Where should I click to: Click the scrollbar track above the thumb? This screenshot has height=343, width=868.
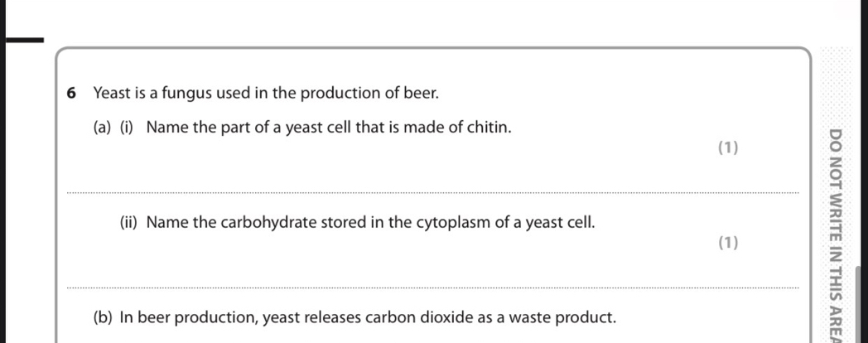coord(861,133)
